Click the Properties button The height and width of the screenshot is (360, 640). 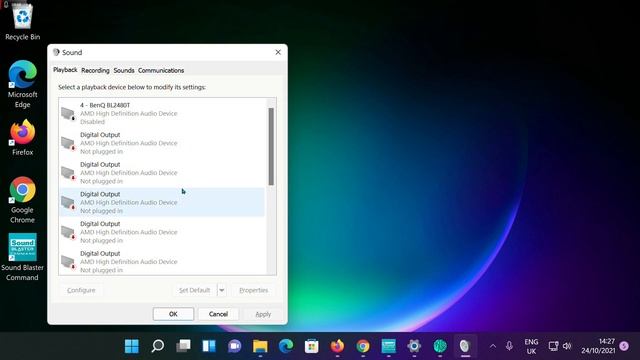pyautogui.click(x=253, y=290)
